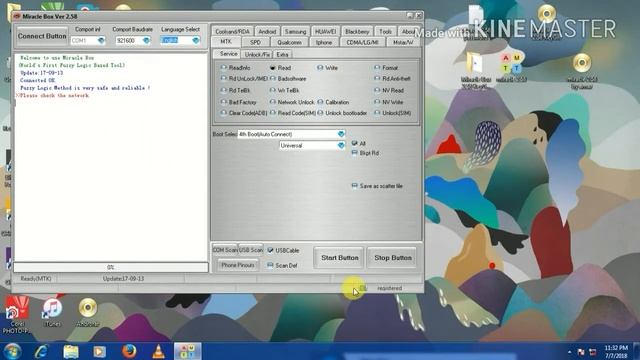Click the 0% progress bar
Viewport: 640px width, 360px height.
111,267
